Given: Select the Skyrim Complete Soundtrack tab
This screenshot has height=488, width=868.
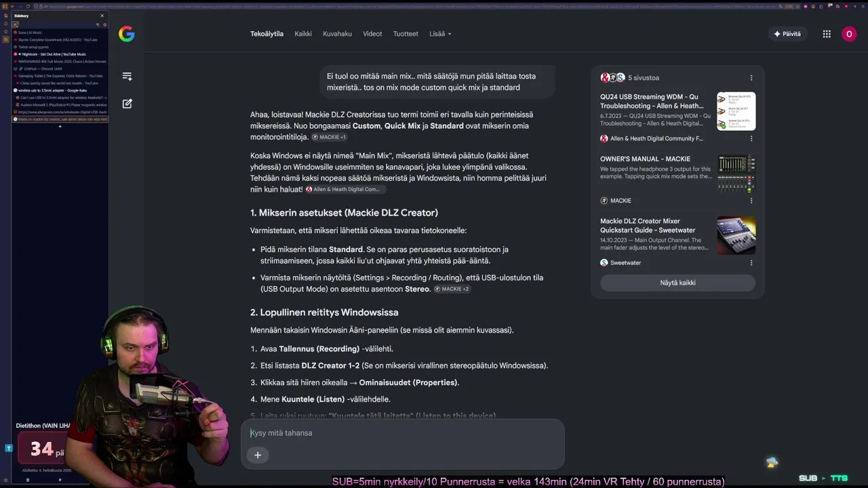Looking at the screenshot, I should (60, 40).
